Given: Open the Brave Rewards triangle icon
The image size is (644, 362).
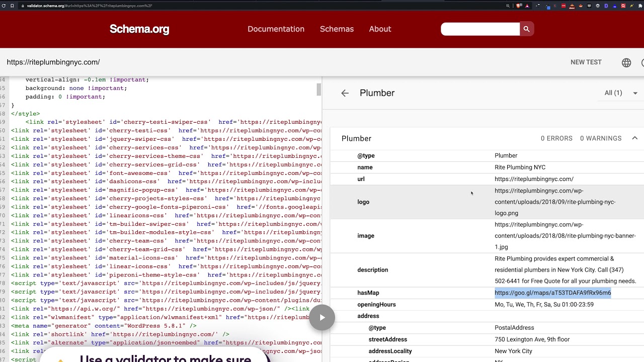Looking at the screenshot, I should coord(527,6).
